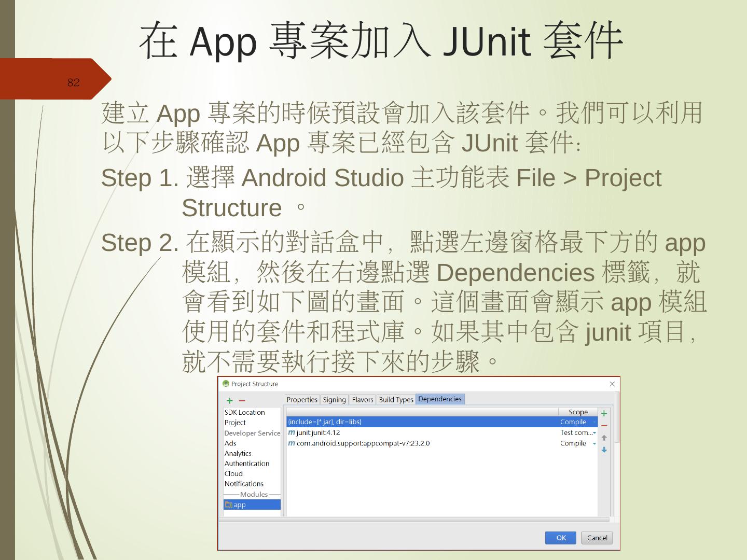Open the Flavors tab

(362, 399)
